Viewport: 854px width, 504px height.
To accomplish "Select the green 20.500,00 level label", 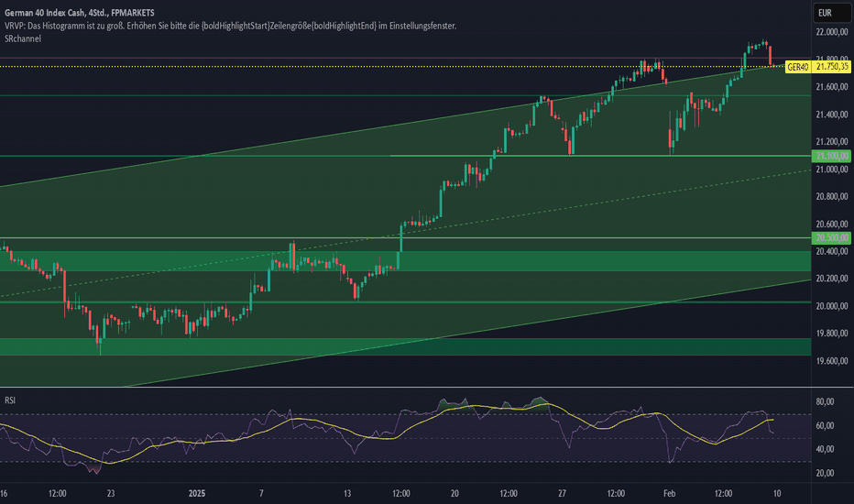I will click(x=832, y=238).
